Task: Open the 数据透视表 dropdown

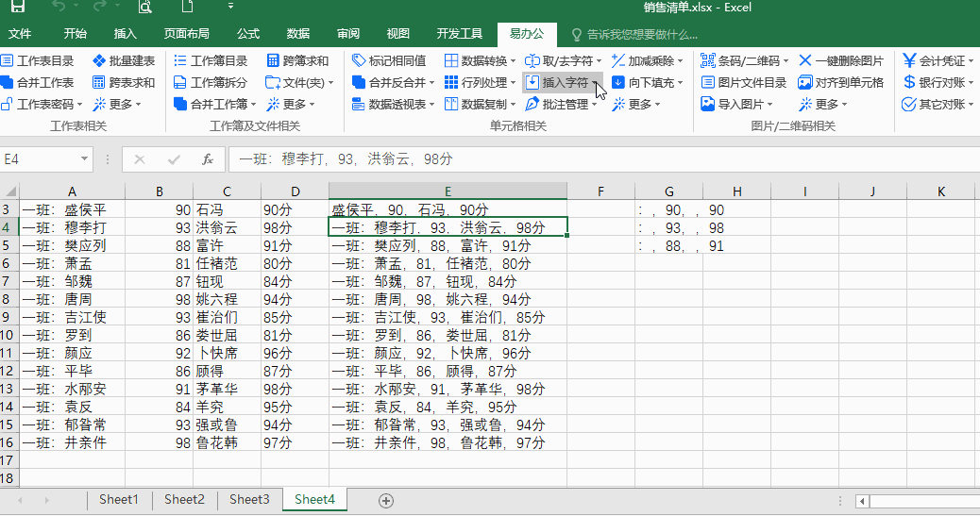Action: coord(393,105)
